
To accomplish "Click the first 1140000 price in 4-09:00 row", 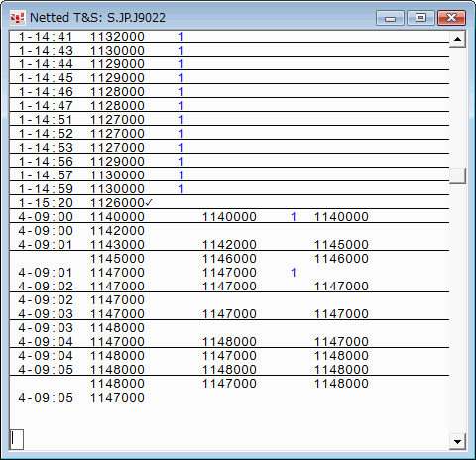I will pyautogui.click(x=117, y=217).
